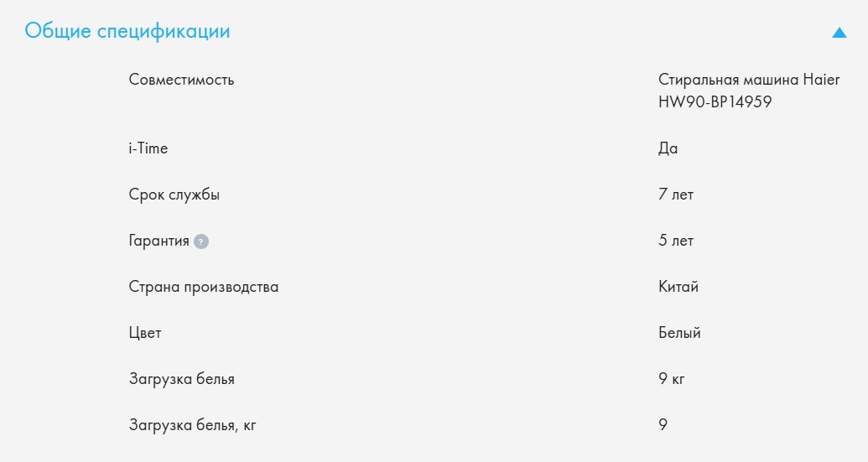Click the 'Общие спецификации' section heading
The width and height of the screenshot is (868, 462).
(x=127, y=32)
